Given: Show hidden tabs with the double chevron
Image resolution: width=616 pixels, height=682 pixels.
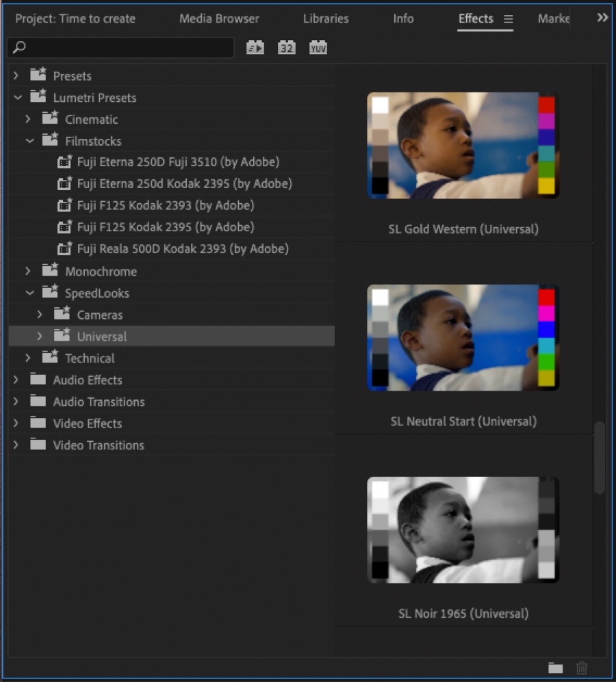Looking at the screenshot, I should (602, 18).
